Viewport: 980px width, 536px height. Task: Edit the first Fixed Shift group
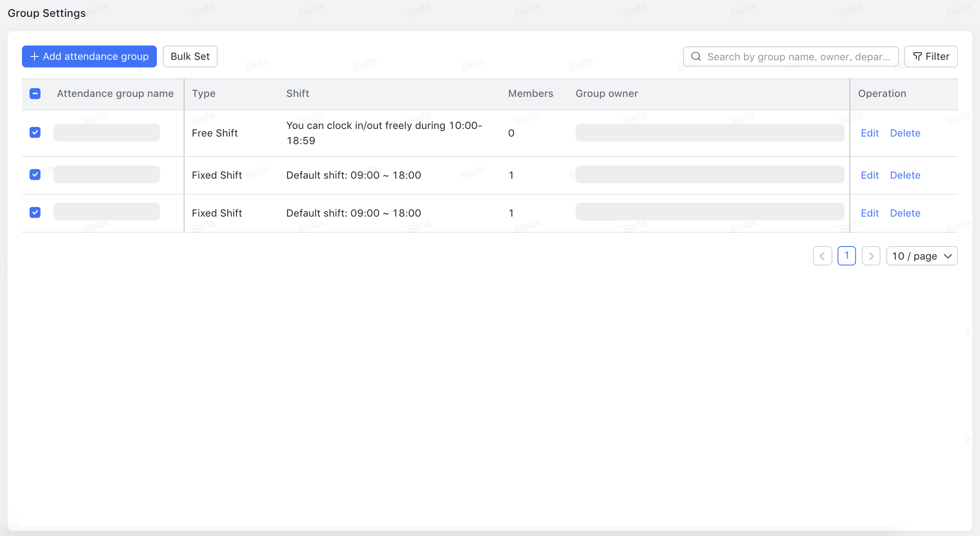(870, 175)
